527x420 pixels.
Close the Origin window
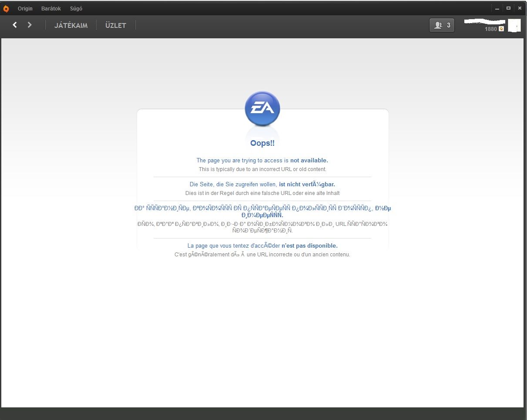point(520,8)
